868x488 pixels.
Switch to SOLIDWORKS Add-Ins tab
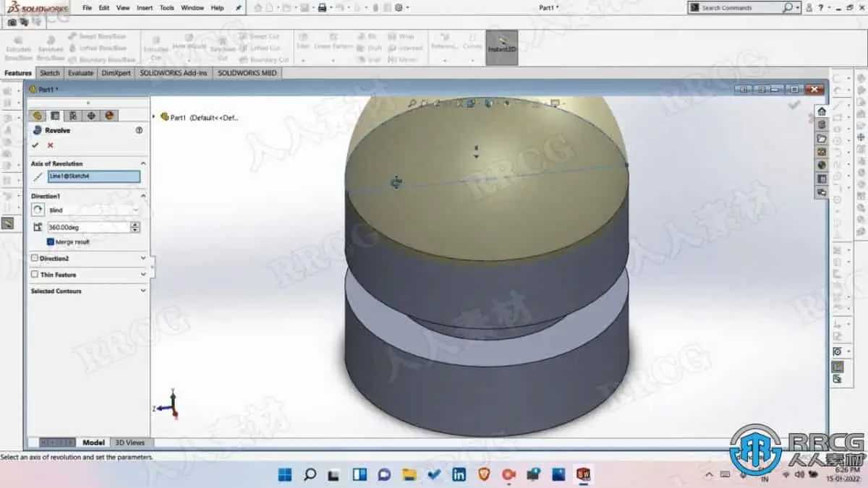[174, 73]
